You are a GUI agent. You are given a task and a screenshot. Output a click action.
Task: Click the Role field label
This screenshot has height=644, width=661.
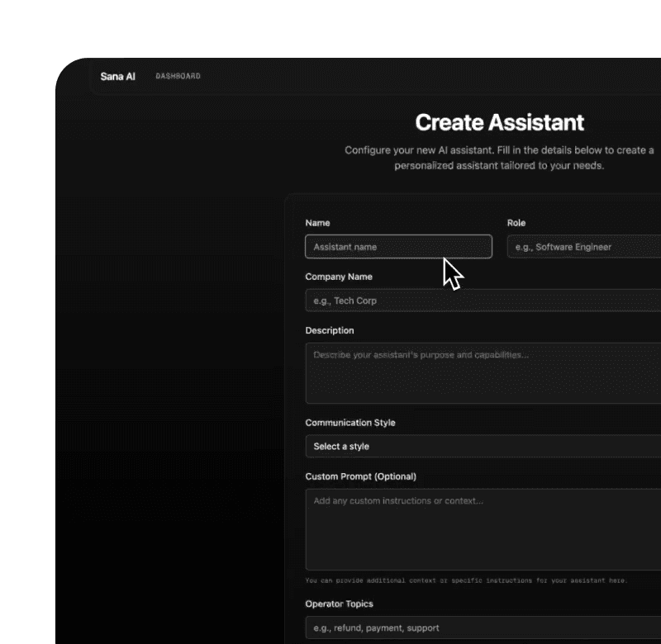click(516, 222)
